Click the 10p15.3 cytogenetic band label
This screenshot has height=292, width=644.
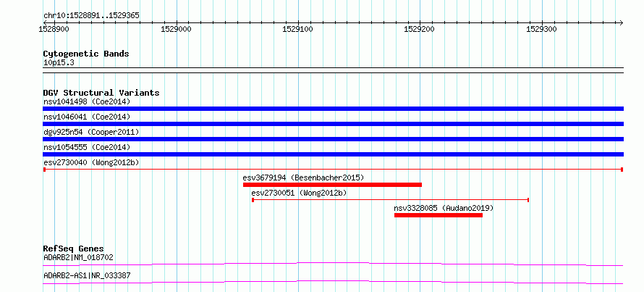pyautogui.click(x=59, y=63)
